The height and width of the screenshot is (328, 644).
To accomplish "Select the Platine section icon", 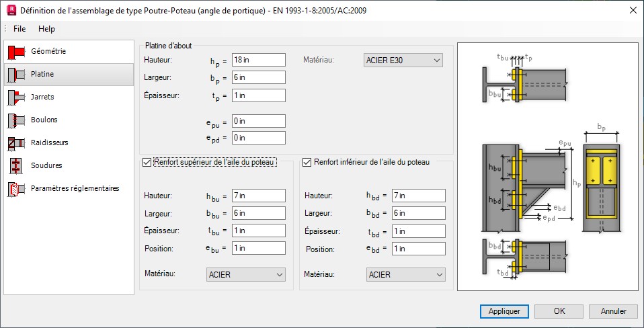I will (x=15, y=75).
